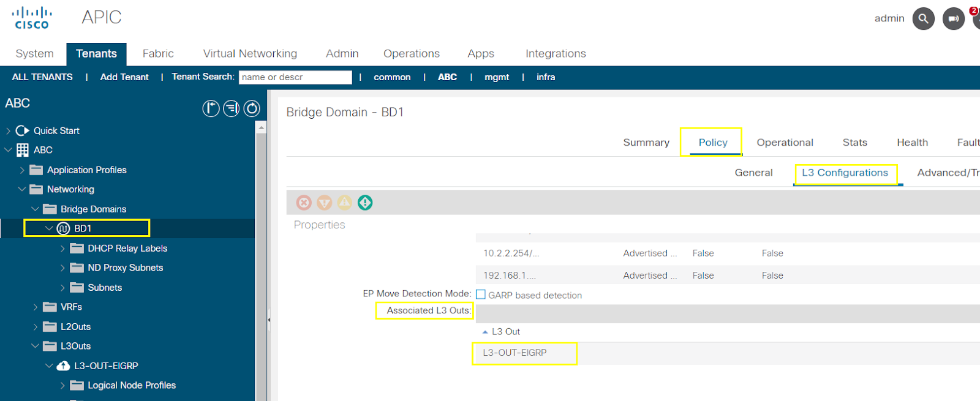The width and height of the screenshot is (980, 401).
Task: Open the System menu tab
Action: pyautogui.click(x=34, y=54)
